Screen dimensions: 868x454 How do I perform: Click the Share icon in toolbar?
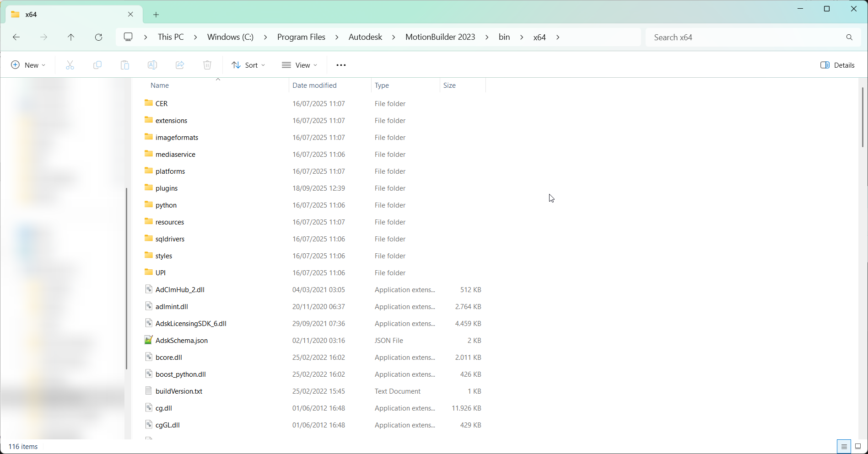coord(180,65)
